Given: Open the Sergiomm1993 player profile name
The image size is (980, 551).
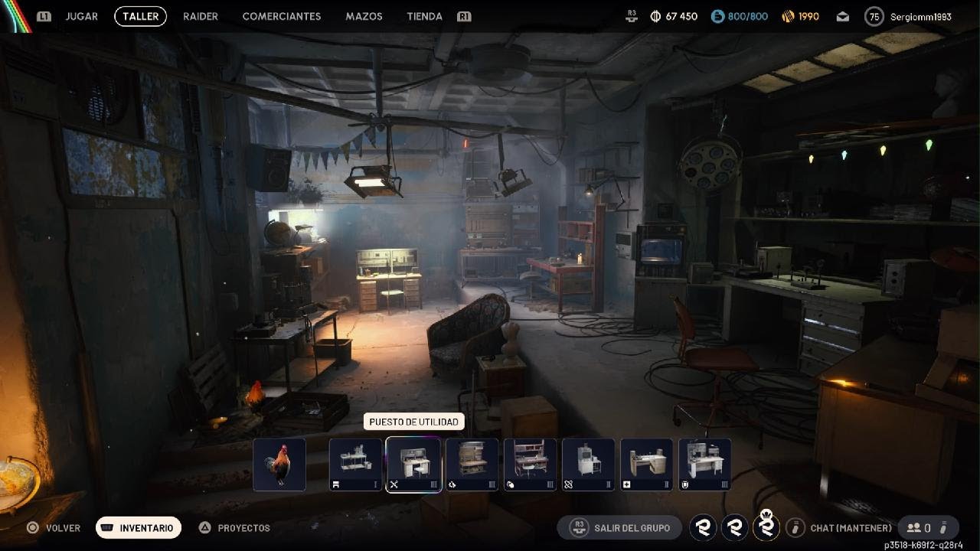Looking at the screenshot, I should (920, 16).
